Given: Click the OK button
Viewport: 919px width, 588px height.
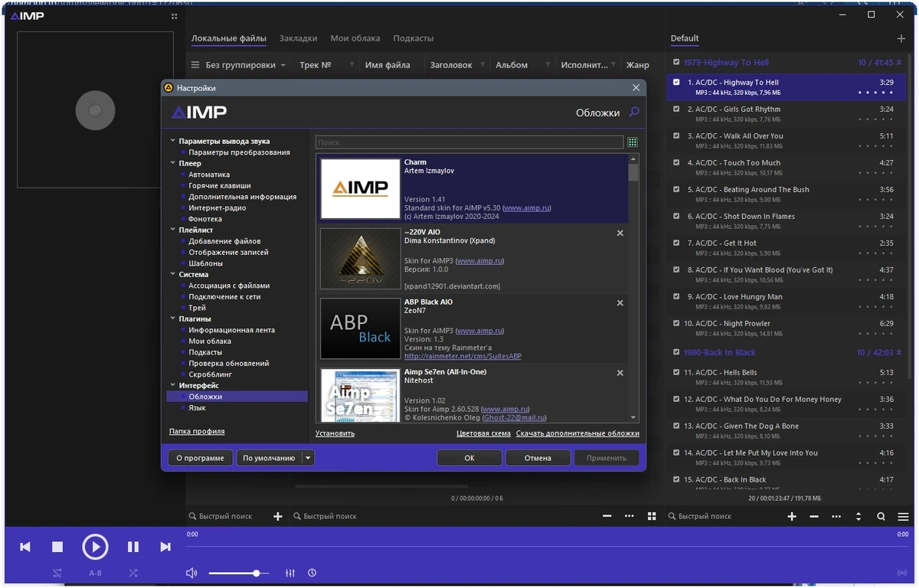Looking at the screenshot, I should pyautogui.click(x=469, y=458).
